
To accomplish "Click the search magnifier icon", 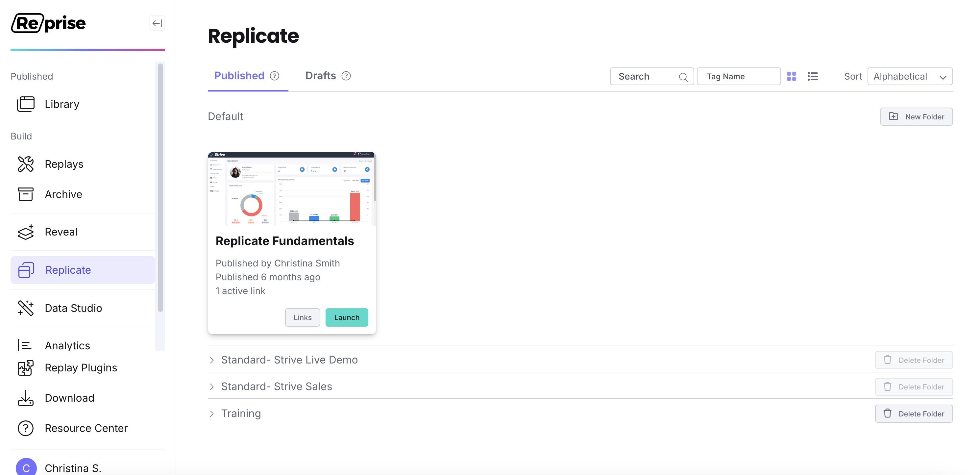I will [x=683, y=77].
